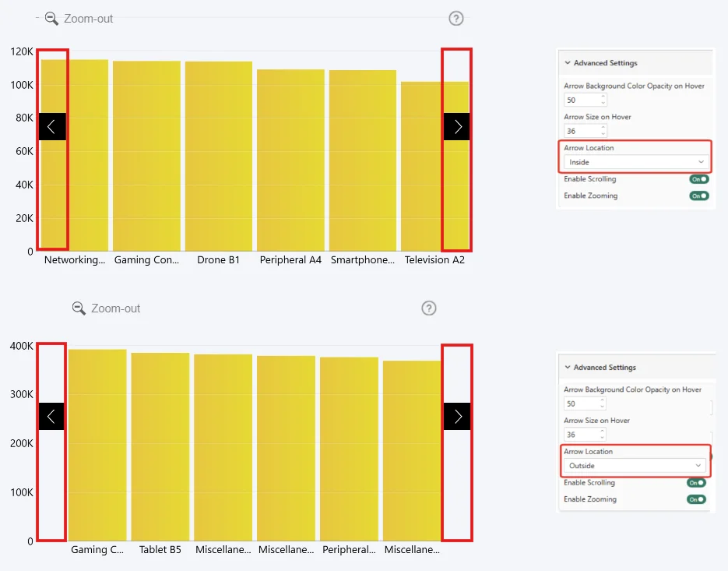Viewport: 728px width, 571px height.
Task: Click the Zoom-out text label above the upper chart
Action: [x=89, y=19]
